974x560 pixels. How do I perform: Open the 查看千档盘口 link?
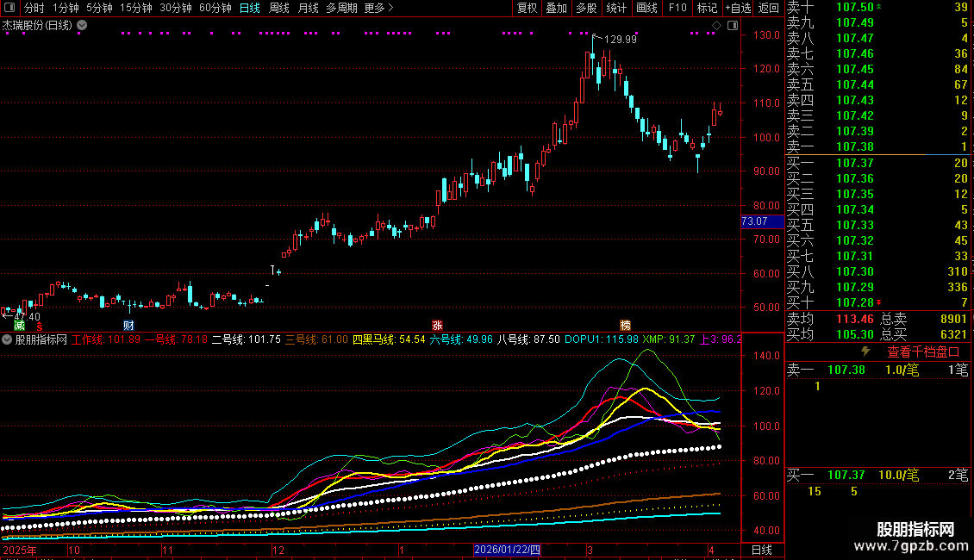(923, 352)
